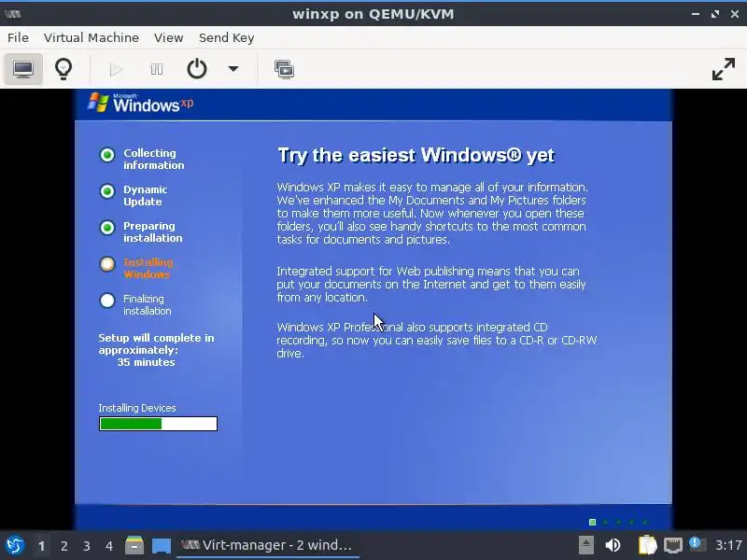Click the blue show desktop icon
This screenshot has width=747, height=560.
(x=161, y=546)
